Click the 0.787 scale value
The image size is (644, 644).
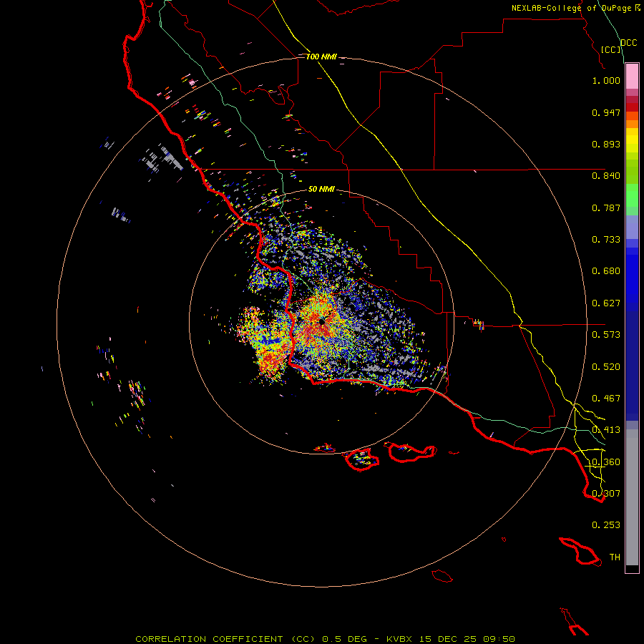(x=606, y=208)
